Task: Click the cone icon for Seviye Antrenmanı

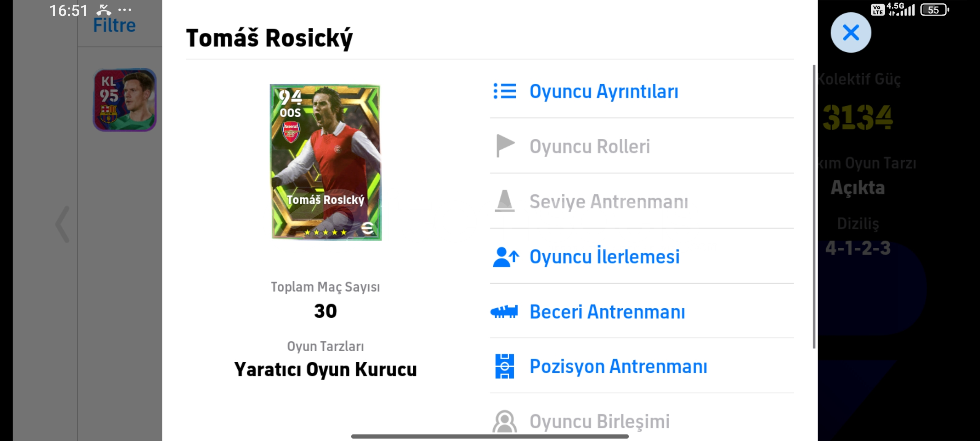Action: [505, 201]
